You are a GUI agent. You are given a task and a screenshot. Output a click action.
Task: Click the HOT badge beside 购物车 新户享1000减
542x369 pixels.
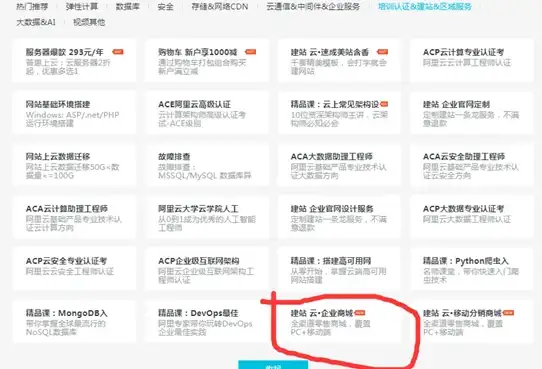pyautogui.click(x=250, y=52)
